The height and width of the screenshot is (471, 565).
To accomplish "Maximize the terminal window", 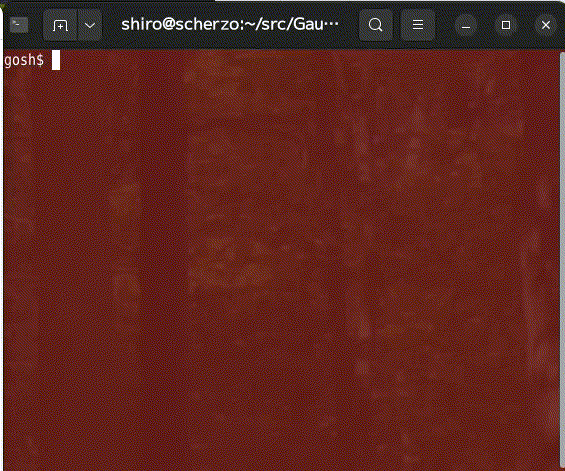I will tap(506, 25).
